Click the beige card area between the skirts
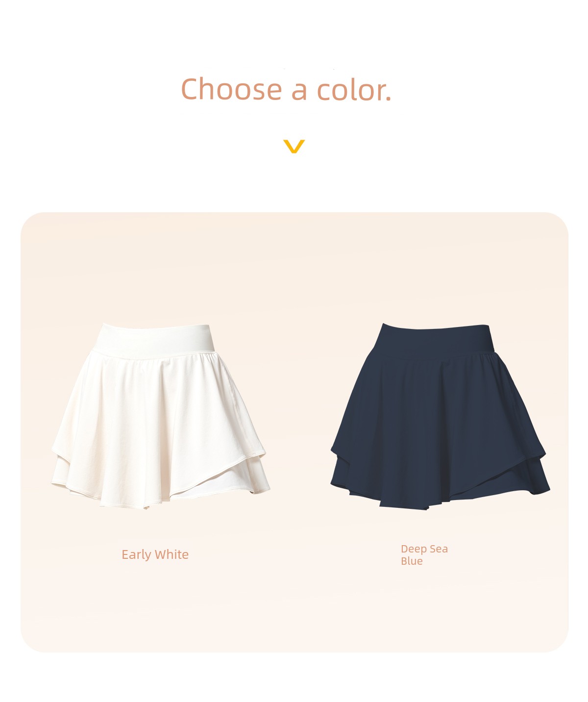 [300, 417]
